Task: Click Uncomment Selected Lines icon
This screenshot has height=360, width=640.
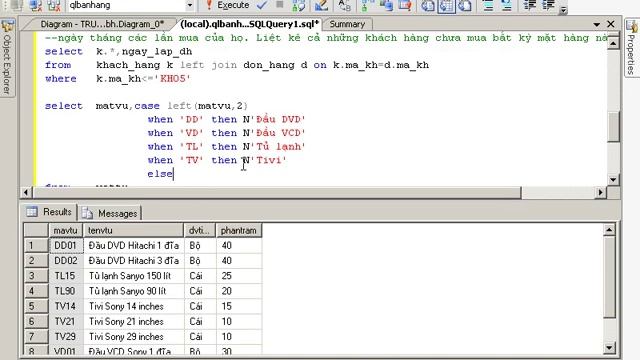Action: pyautogui.click(x=506, y=5)
